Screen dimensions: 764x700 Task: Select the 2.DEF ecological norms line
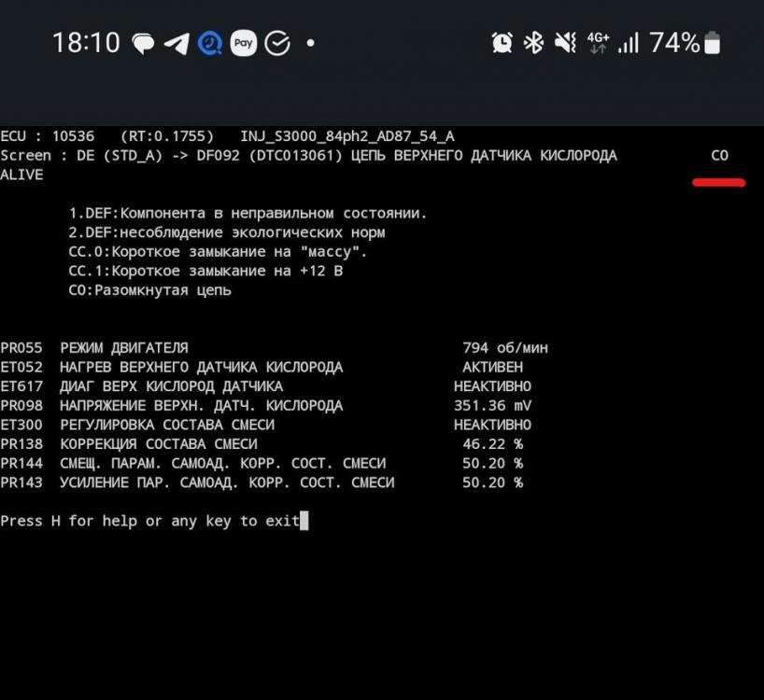click(x=227, y=232)
